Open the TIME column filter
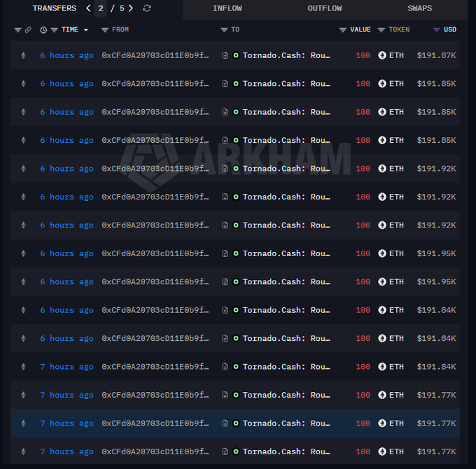 coord(55,29)
